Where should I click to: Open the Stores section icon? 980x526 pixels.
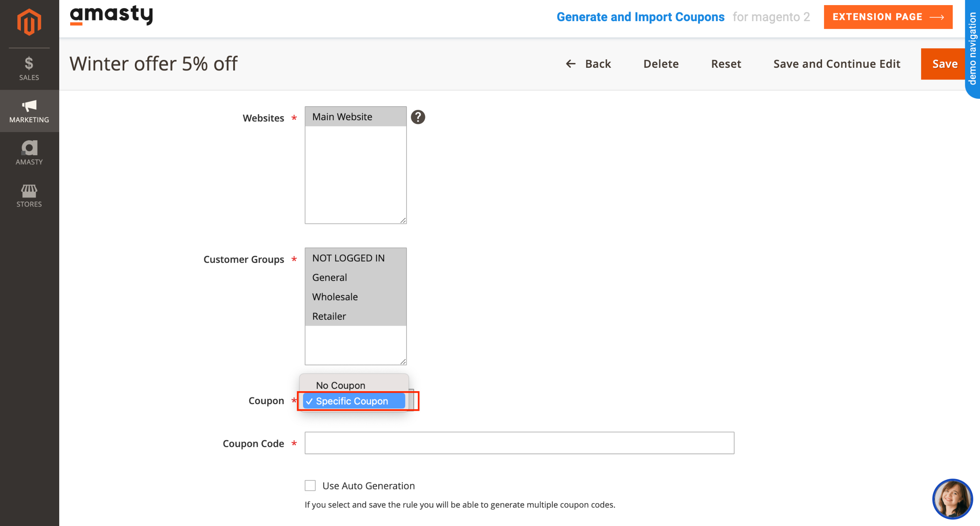pyautogui.click(x=29, y=192)
